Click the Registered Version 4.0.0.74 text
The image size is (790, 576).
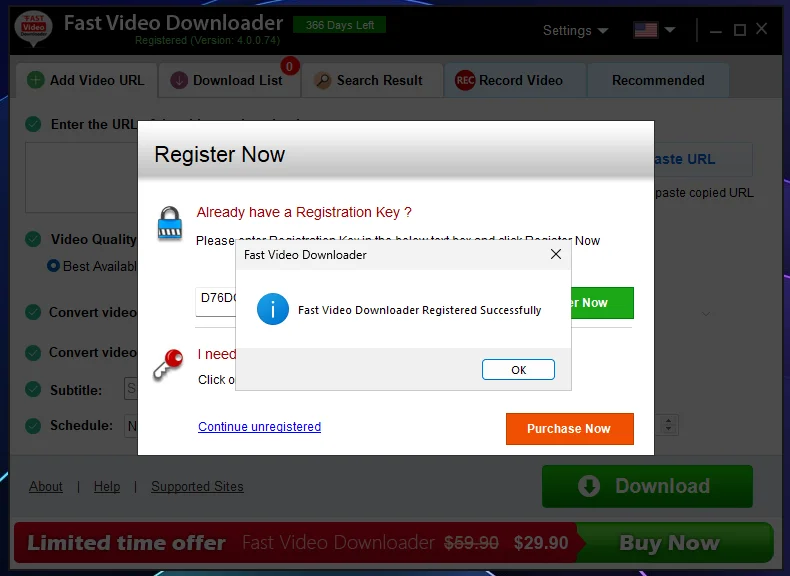coord(207,40)
